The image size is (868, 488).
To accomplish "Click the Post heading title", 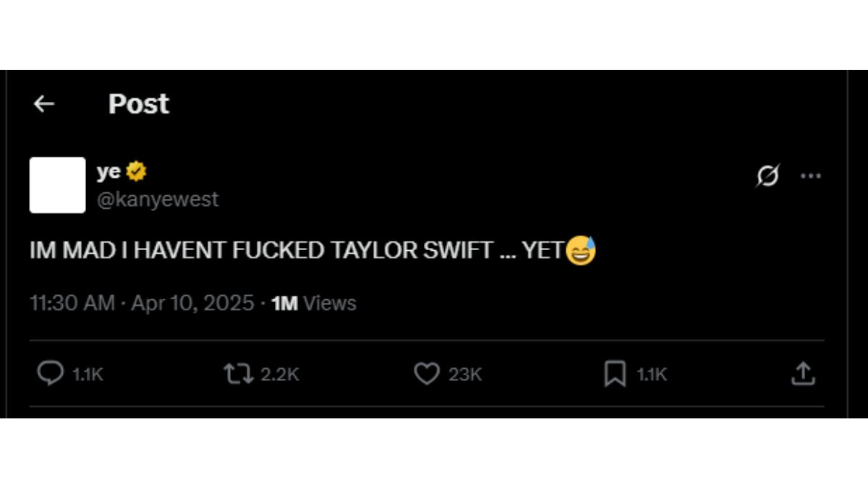I will coord(139,104).
